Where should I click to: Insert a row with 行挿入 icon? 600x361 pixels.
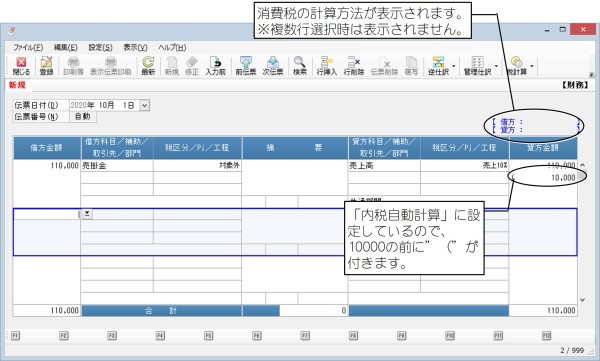(x=326, y=66)
